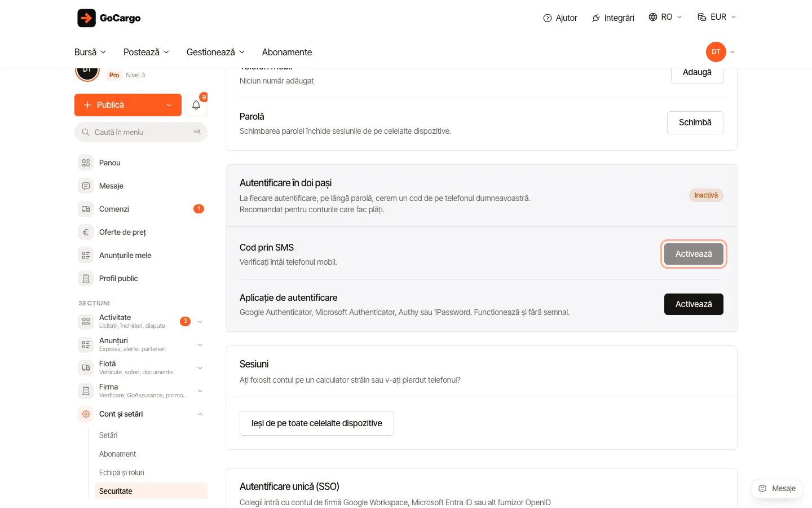Open the user account menu chevron

point(732,52)
